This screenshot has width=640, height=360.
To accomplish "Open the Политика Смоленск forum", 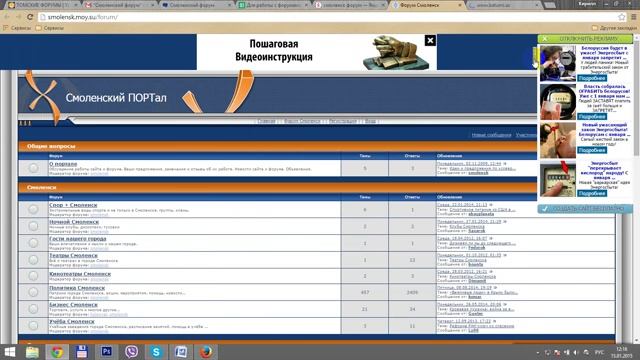I will (x=77, y=288).
